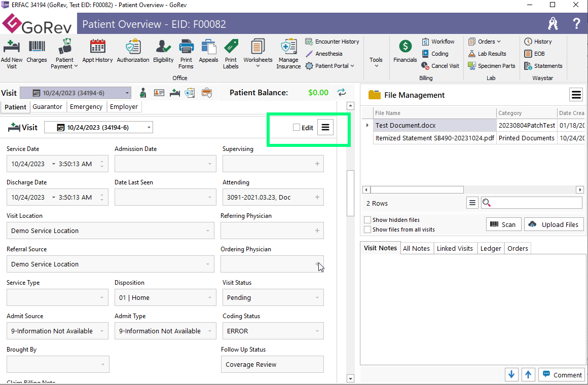The height and width of the screenshot is (385, 588).
Task: Open Lab Results
Action: click(487, 54)
